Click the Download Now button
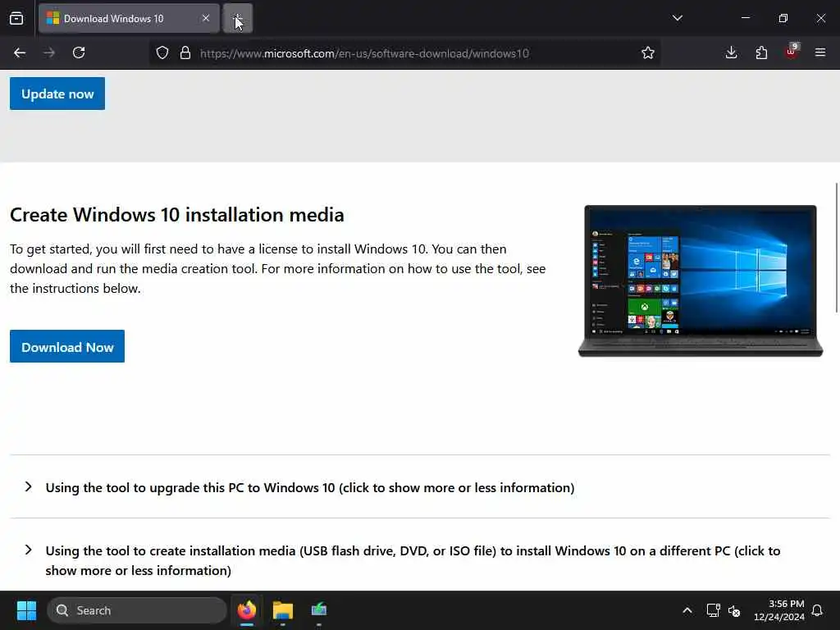 coord(67,347)
